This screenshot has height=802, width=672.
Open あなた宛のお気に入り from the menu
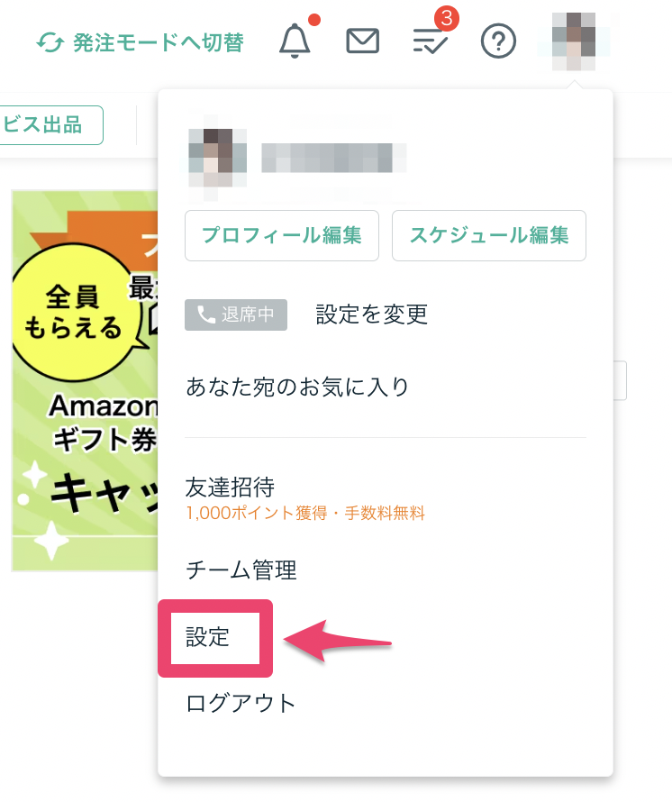pos(297,387)
